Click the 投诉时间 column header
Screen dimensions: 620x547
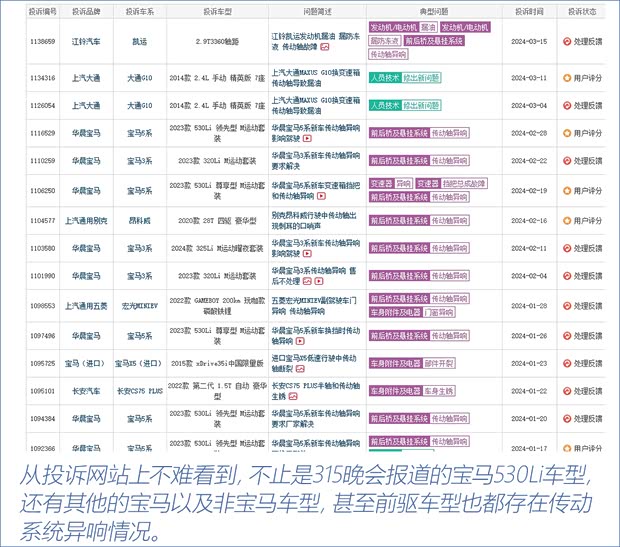coord(529,12)
